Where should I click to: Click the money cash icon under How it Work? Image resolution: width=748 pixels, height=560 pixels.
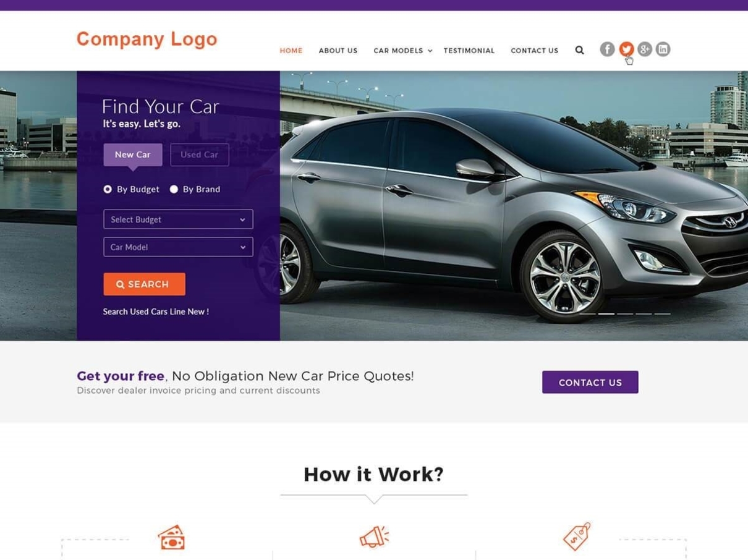click(171, 537)
